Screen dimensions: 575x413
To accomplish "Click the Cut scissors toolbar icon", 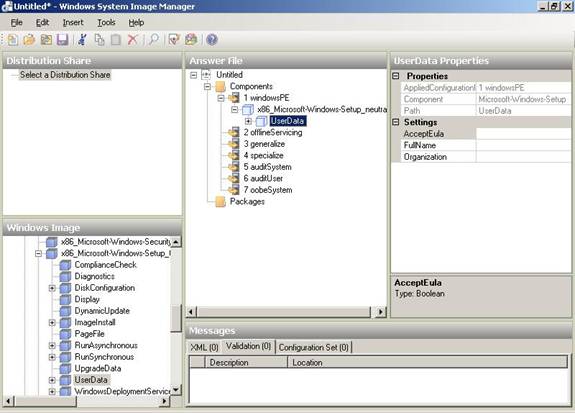I will click(83, 40).
